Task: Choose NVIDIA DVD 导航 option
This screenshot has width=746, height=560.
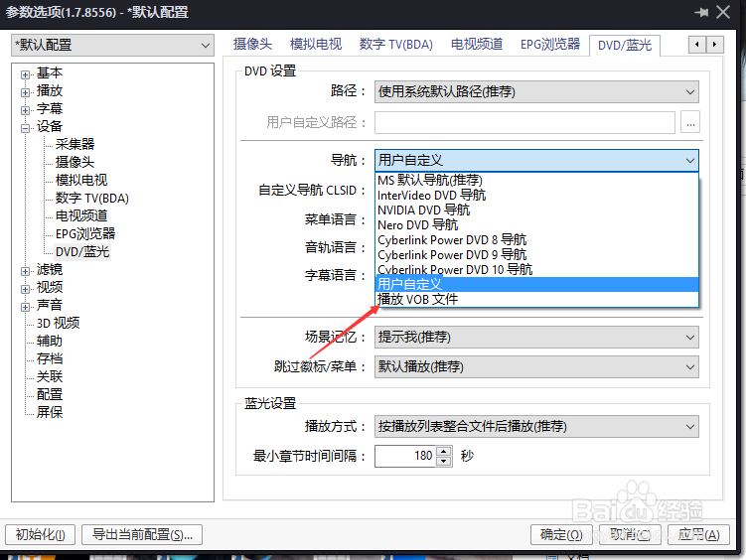Action: [536, 210]
